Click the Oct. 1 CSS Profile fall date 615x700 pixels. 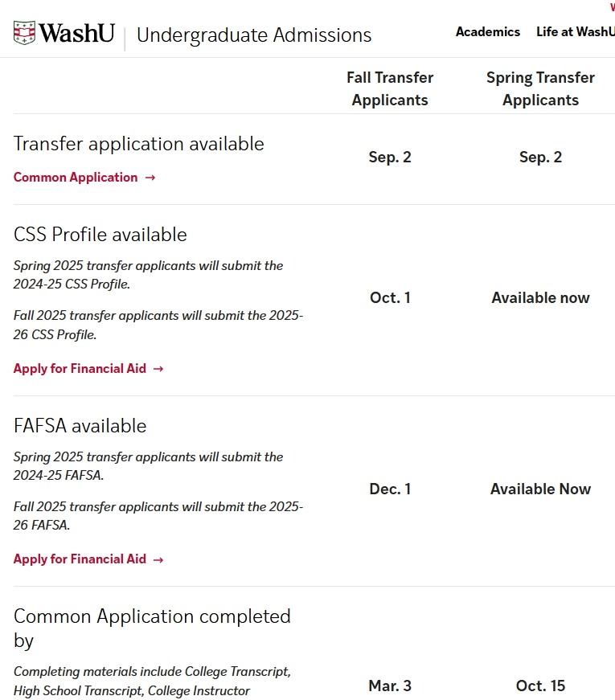pos(390,298)
